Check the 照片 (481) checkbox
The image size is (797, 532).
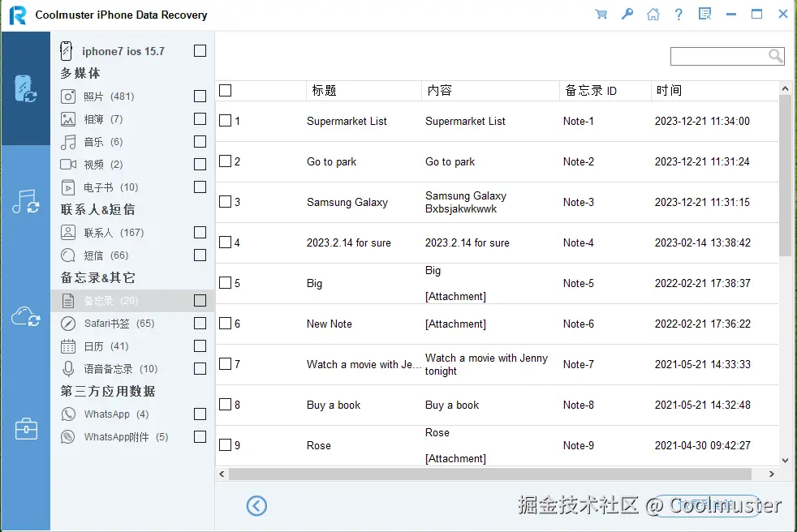[x=200, y=96]
